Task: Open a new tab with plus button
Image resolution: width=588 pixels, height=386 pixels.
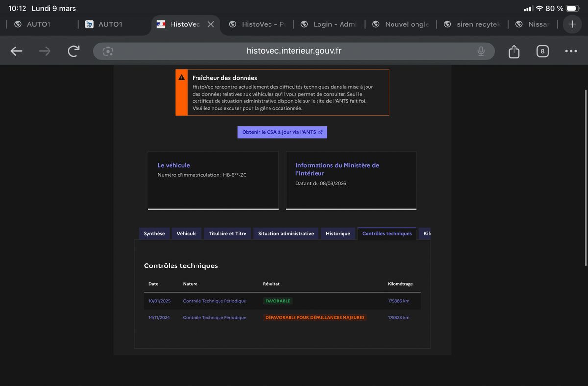Action: click(x=572, y=24)
